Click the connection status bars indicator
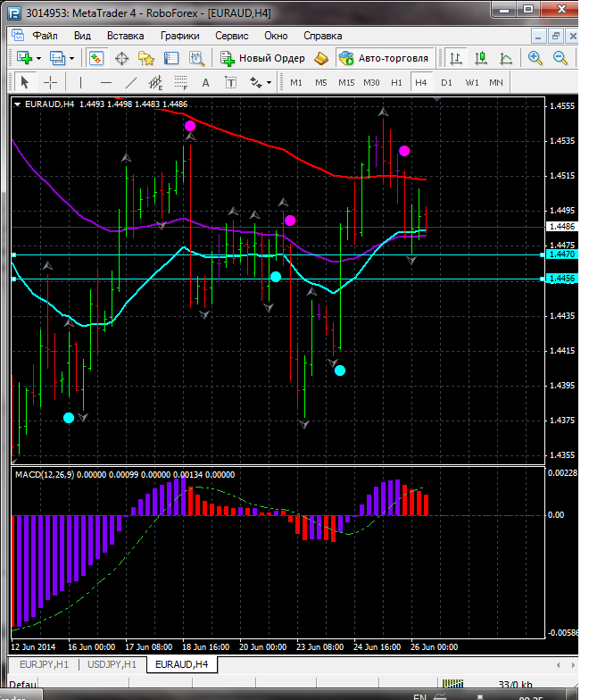The height and width of the screenshot is (700, 589). (x=453, y=684)
